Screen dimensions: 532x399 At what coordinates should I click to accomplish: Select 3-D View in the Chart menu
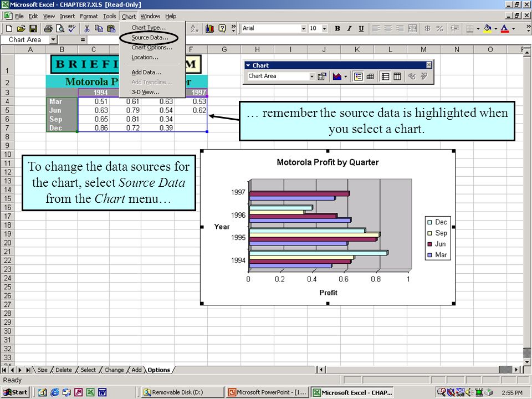point(145,92)
